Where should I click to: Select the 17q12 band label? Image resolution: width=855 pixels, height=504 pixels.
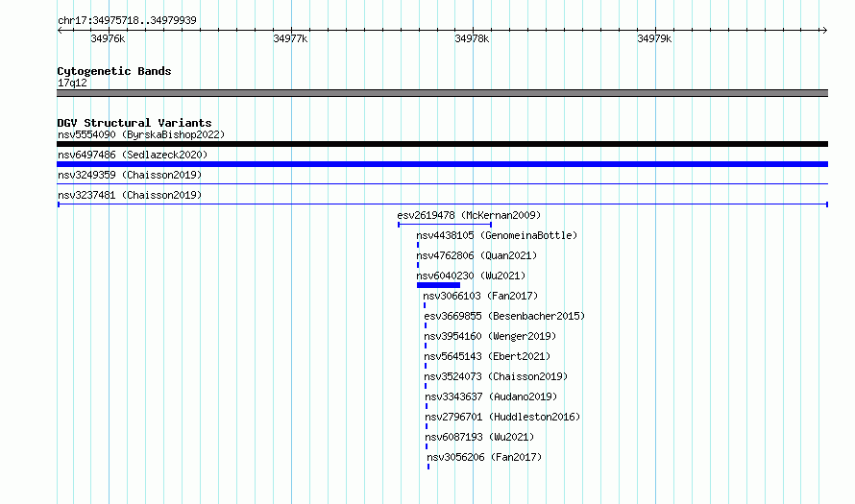(x=72, y=83)
